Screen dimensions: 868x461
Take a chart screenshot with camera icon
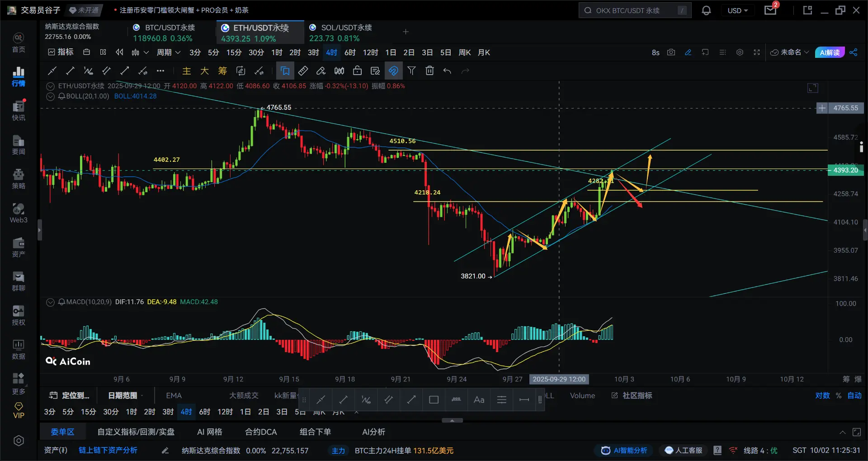(x=671, y=52)
